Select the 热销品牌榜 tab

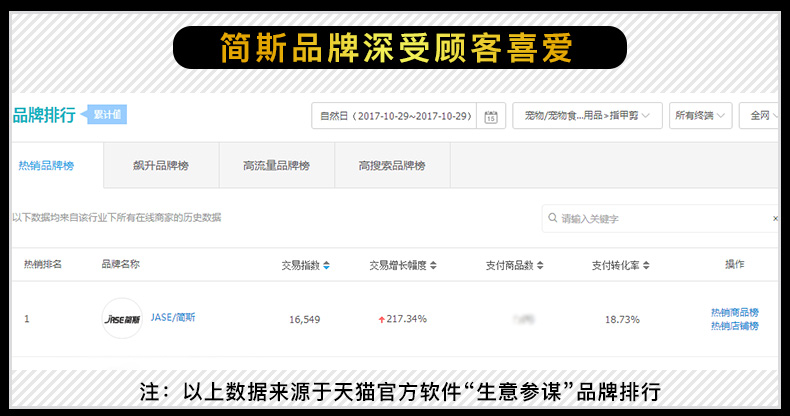click(x=57, y=165)
